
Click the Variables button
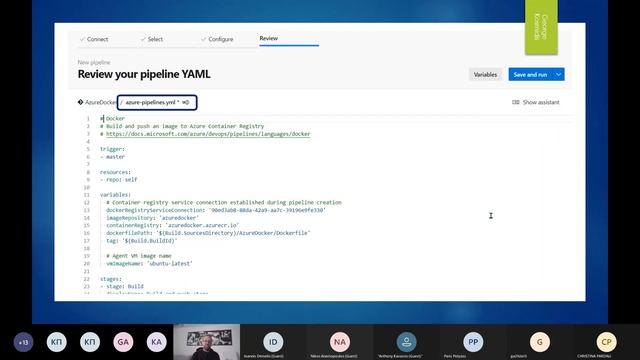click(x=485, y=75)
